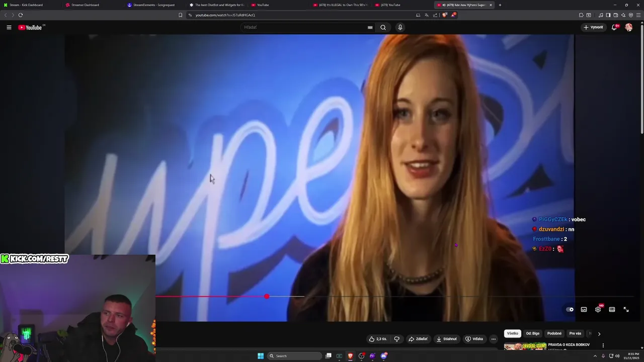Open browser extensions puzzle icon

pos(581,15)
